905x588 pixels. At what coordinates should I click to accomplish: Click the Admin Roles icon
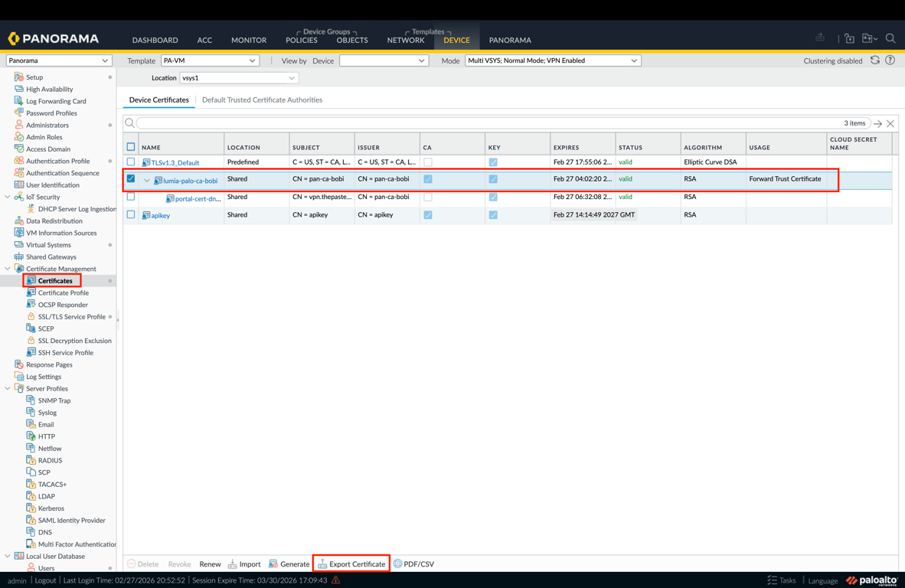click(19, 137)
